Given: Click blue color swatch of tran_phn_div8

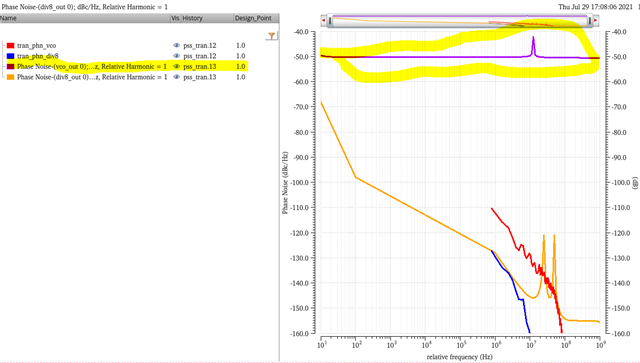Looking at the screenshot, I should tap(11, 56).
